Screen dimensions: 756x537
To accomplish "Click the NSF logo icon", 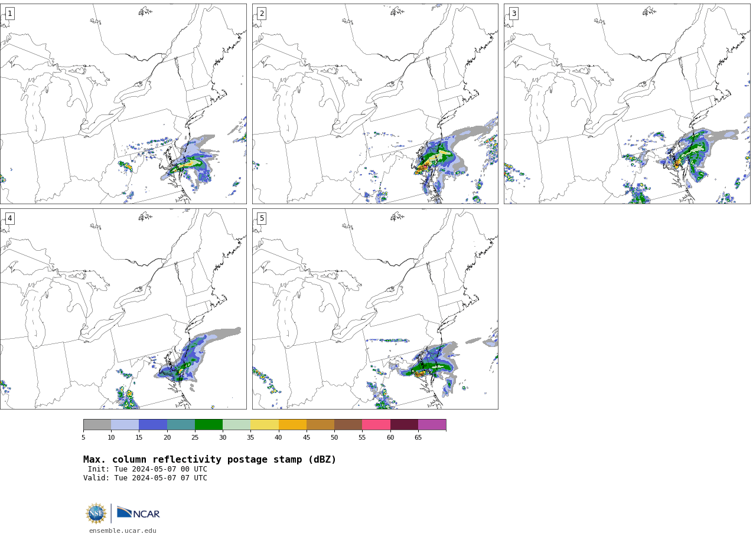I will coord(96,513).
